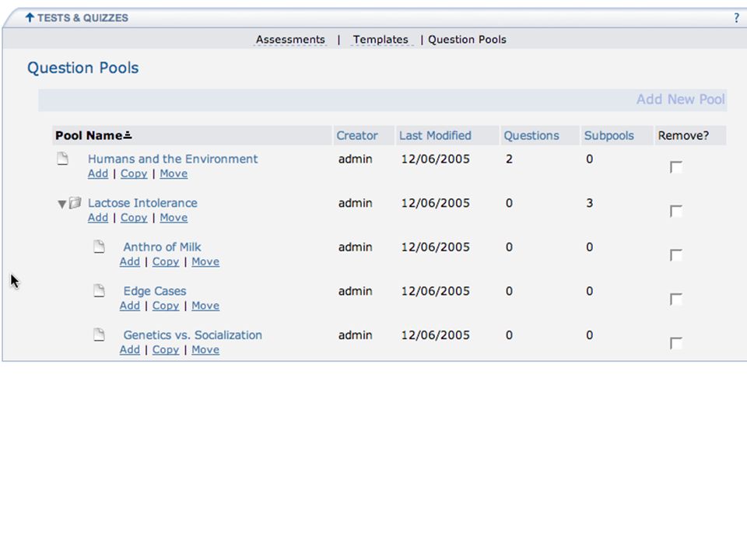Click the Tests & Quizzes title text
This screenshot has width=747, height=560.
pyautogui.click(x=83, y=18)
